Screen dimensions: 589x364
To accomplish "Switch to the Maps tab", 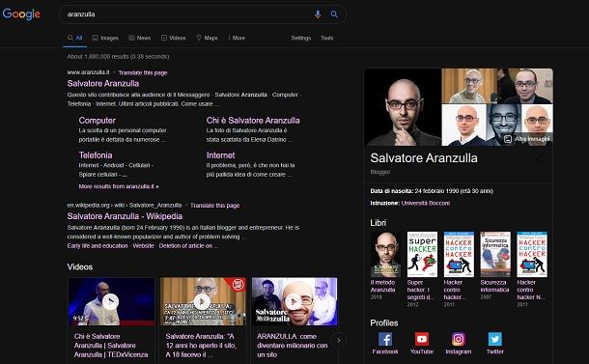I will 207,38.
